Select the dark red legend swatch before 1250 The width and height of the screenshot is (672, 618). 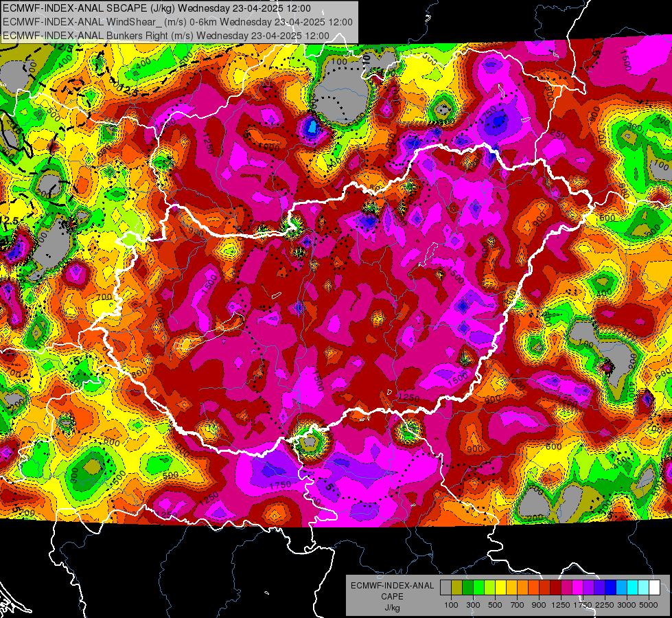[556, 587]
